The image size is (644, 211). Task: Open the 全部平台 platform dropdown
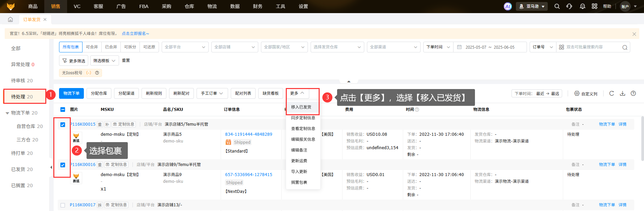pos(185,47)
